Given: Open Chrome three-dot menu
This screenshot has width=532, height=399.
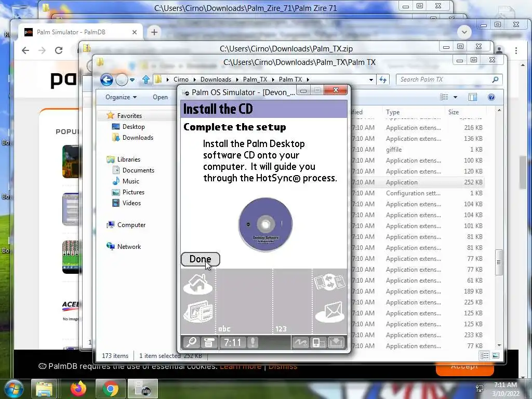Looking at the screenshot, I should (x=516, y=50).
